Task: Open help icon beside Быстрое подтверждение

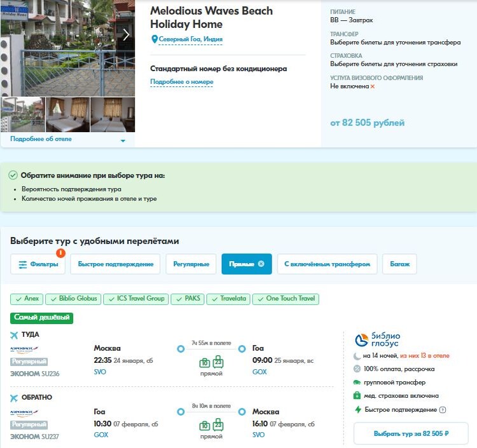Action: click(x=443, y=410)
